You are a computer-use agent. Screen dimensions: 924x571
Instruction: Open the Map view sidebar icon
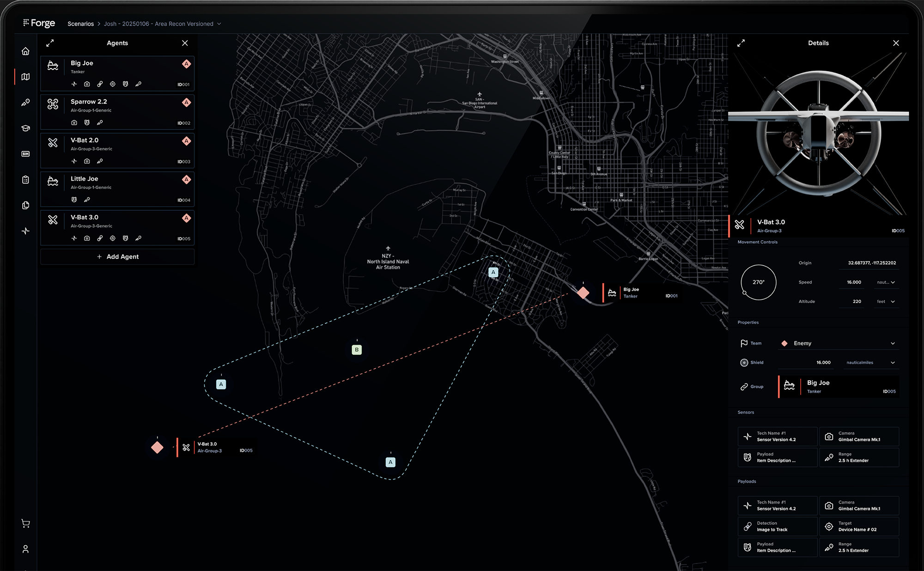tap(25, 77)
